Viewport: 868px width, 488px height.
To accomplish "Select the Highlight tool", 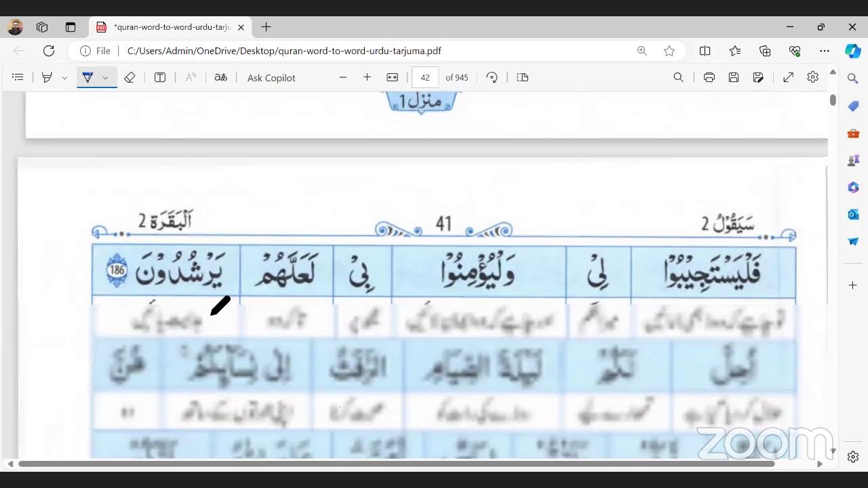I will (x=47, y=77).
